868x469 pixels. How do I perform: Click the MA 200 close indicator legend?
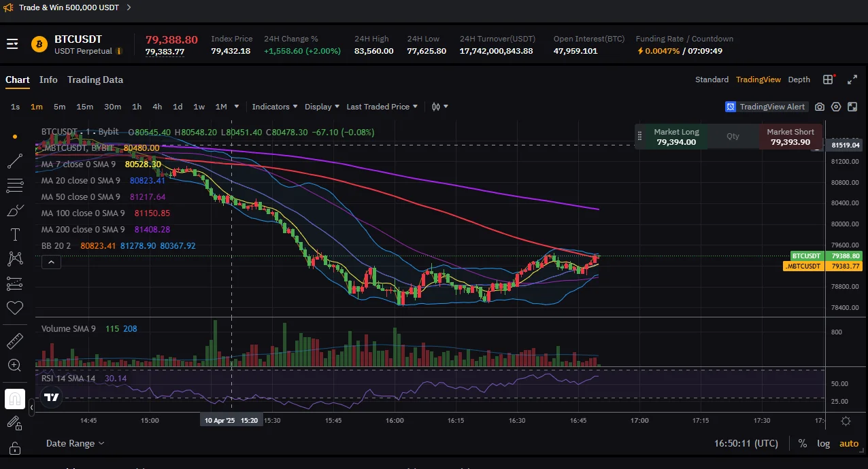pos(83,230)
